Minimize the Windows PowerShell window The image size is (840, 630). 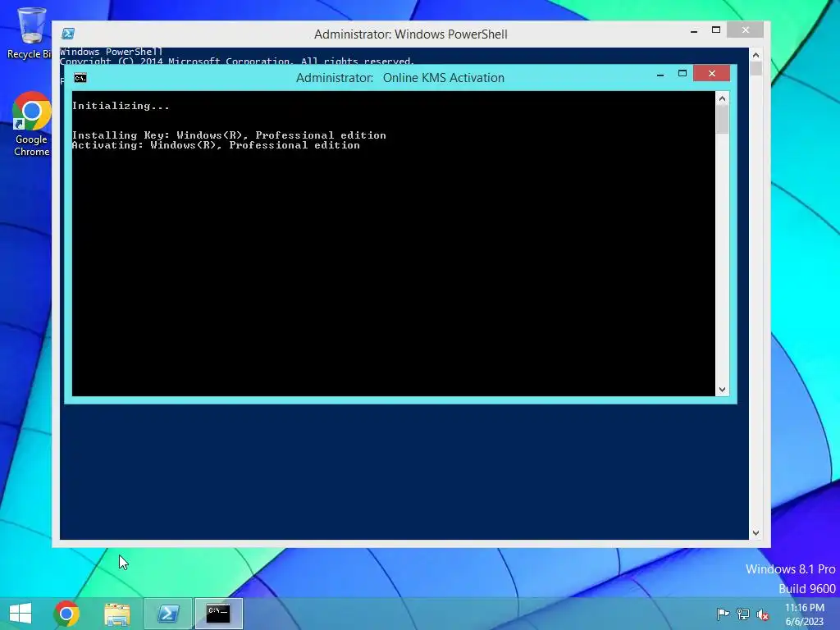click(x=694, y=31)
